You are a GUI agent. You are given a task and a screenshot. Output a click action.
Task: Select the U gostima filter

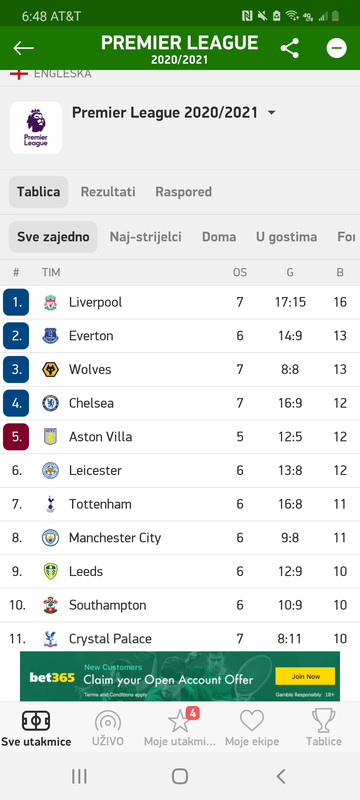(x=287, y=237)
